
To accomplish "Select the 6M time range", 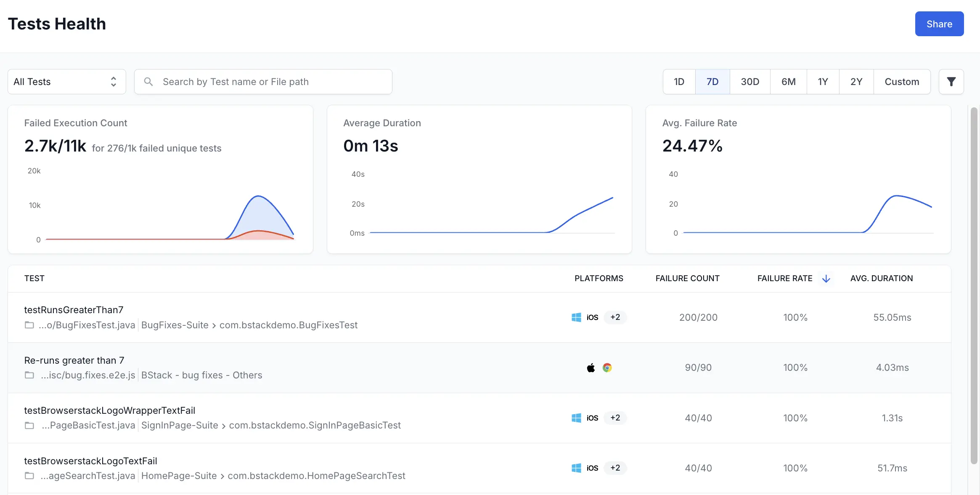I will click(x=788, y=82).
